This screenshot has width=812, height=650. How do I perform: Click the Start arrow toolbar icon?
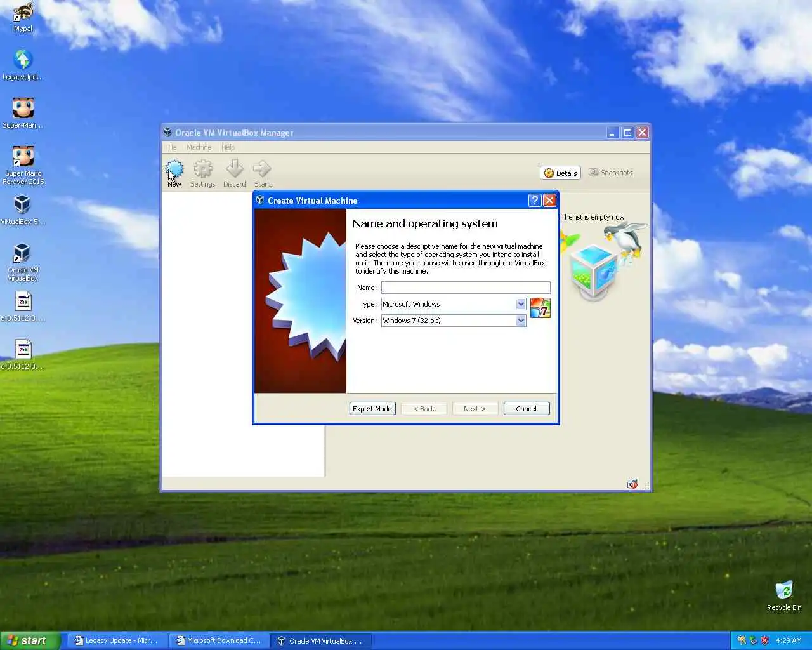pos(262,169)
